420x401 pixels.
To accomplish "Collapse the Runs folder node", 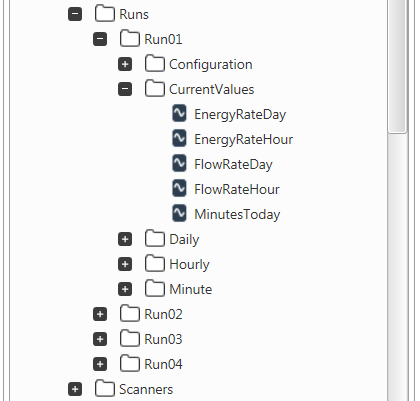I will tap(75, 14).
